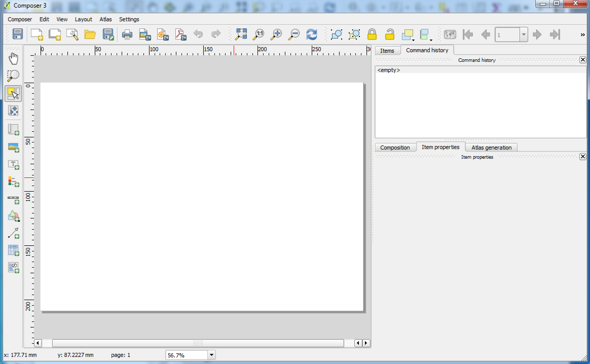Click the Zoom full toolbar icon

[241, 34]
